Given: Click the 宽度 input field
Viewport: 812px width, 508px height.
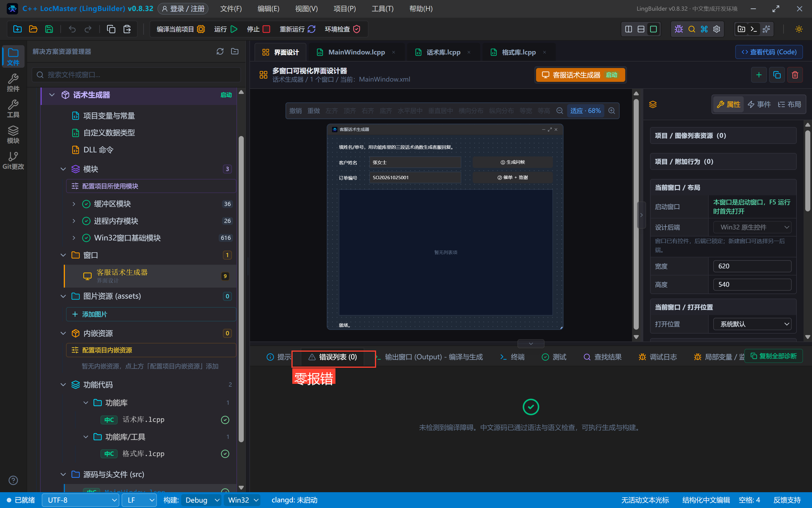Looking at the screenshot, I should pos(752,266).
